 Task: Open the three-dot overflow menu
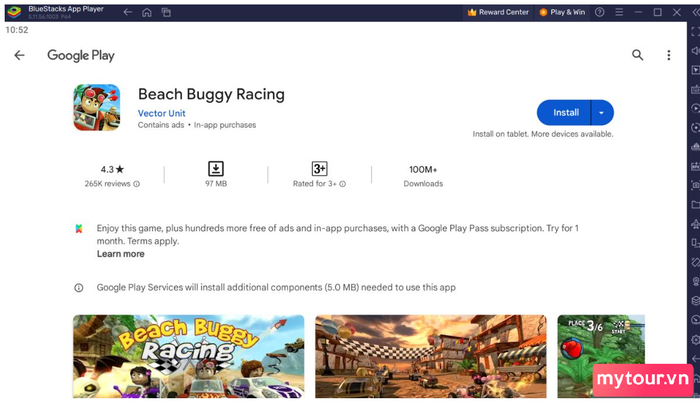[668, 55]
